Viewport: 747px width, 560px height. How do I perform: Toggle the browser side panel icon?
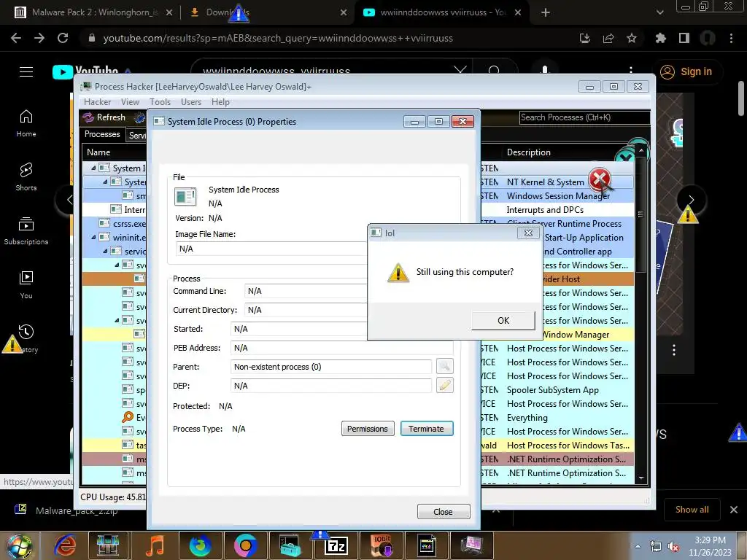coord(684,38)
